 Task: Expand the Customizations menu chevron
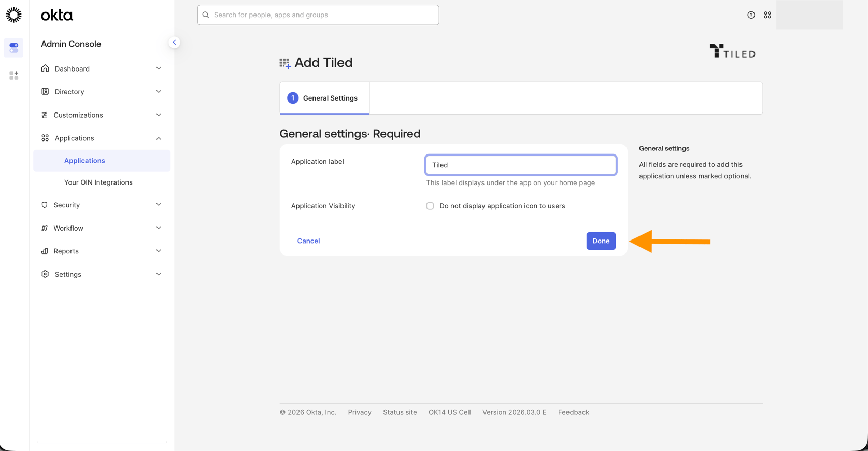[x=159, y=115]
